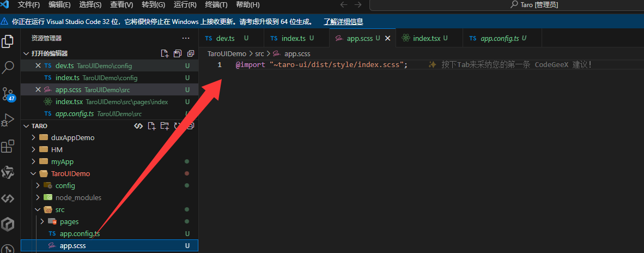Select app.config.ts in open editors list
This screenshot has height=253, width=644.
pyautogui.click(x=110, y=114)
